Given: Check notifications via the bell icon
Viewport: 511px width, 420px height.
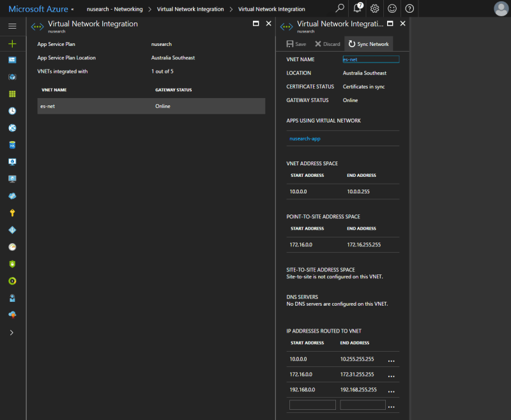Looking at the screenshot, I should [357, 8].
